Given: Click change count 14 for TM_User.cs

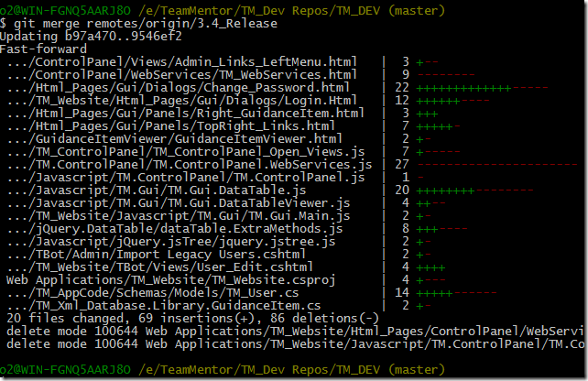Looking at the screenshot, I should pyautogui.click(x=402, y=293).
